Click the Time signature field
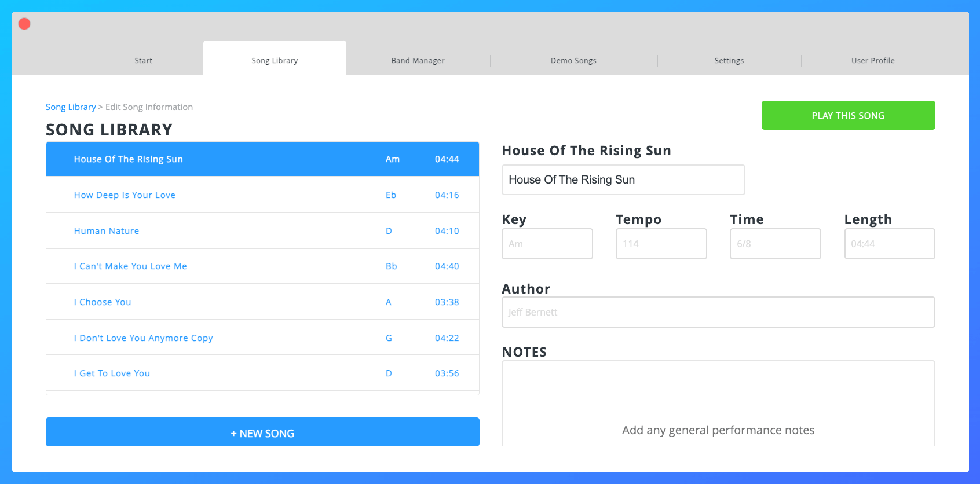Viewport: 980px width, 484px height. coord(775,244)
